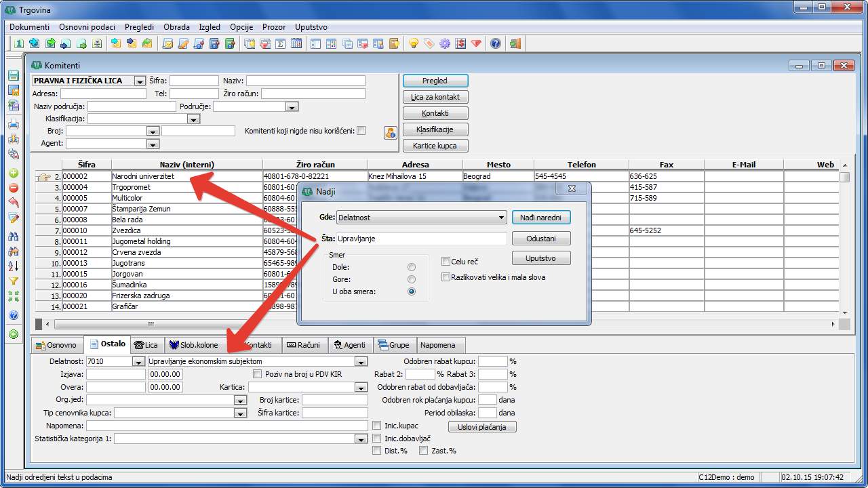Click the green plus add record icon

tap(13, 174)
